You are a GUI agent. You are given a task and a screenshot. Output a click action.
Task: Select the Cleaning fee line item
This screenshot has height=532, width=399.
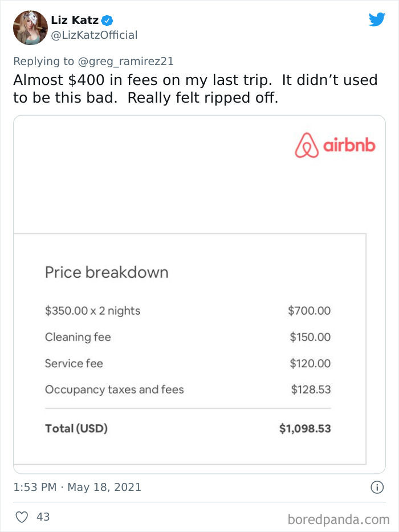[78, 337]
